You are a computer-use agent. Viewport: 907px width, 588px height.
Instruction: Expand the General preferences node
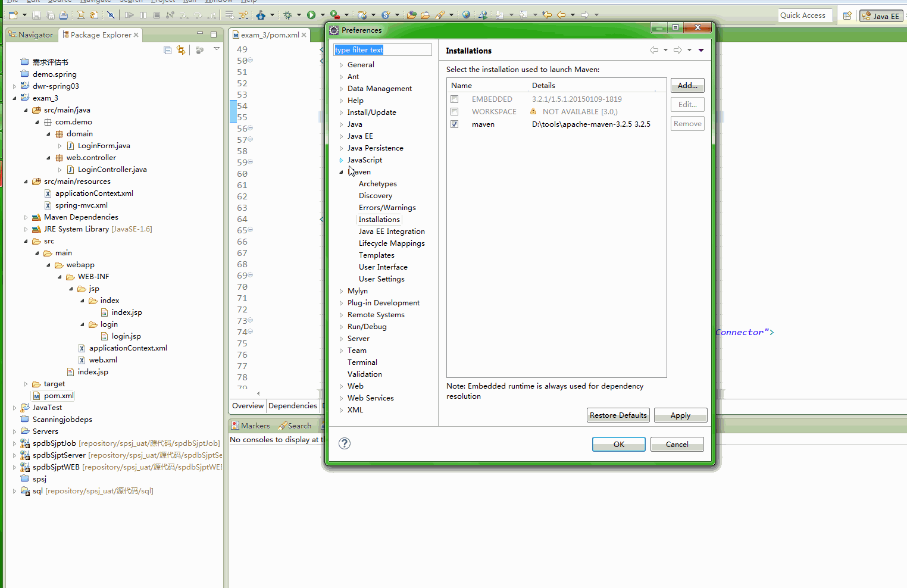pyautogui.click(x=341, y=65)
